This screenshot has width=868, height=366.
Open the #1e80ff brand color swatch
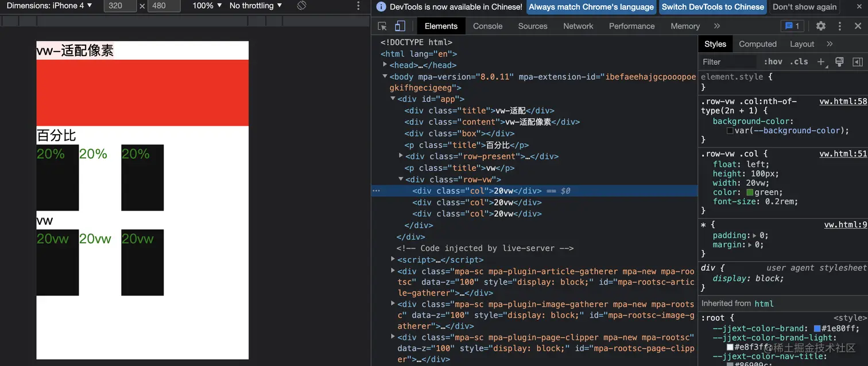[x=817, y=329]
